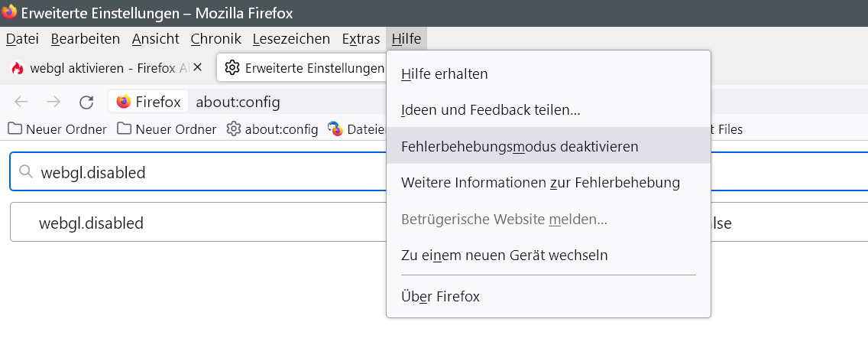Reload the current page
This screenshot has width=868, height=358.
[86, 103]
